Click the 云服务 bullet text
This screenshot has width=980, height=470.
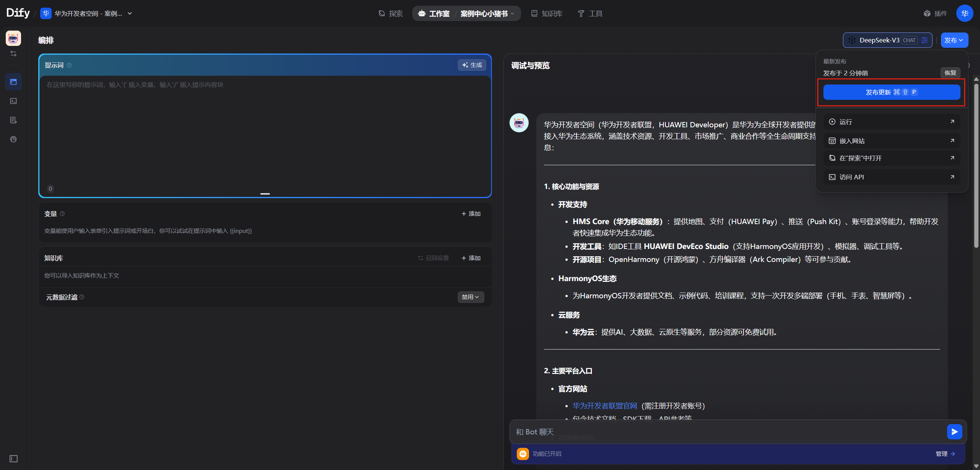click(569, 315)
